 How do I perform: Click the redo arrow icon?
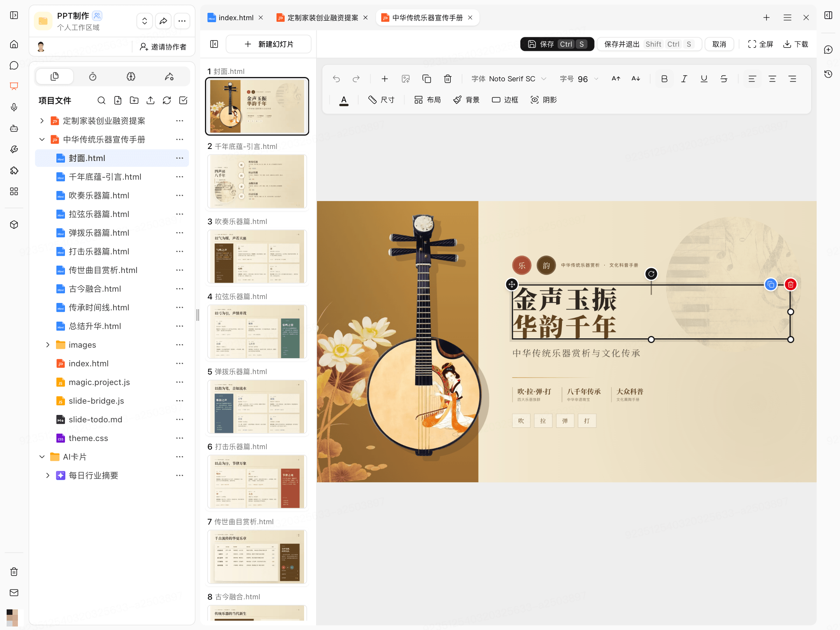click(x=356, y=79)
